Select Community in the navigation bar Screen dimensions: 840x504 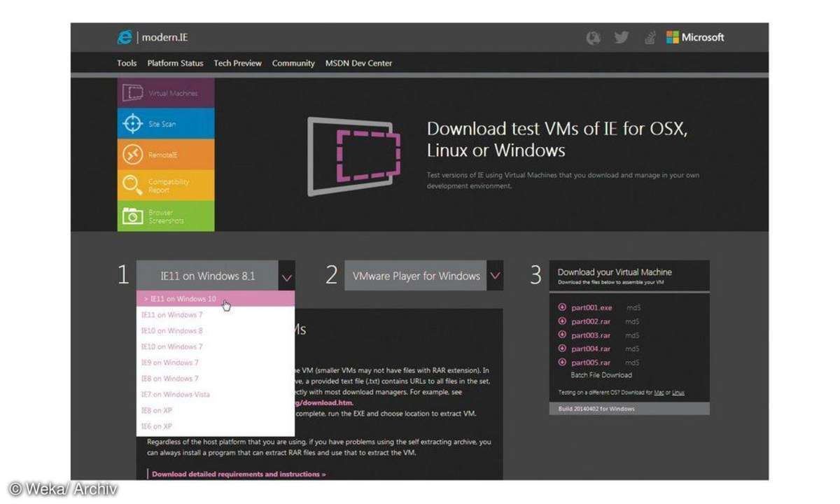293,63
